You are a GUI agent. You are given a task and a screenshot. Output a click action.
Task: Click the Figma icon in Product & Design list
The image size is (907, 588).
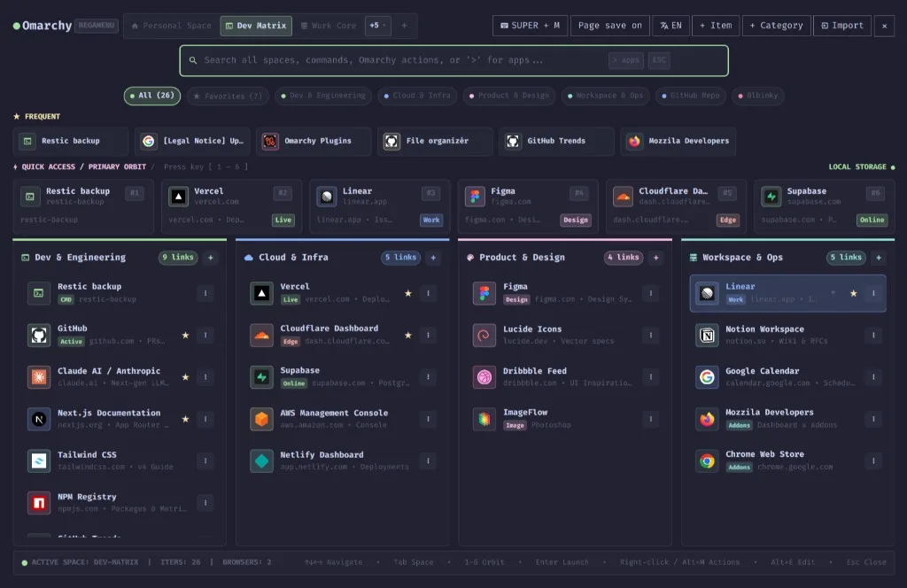coord(485,293)
